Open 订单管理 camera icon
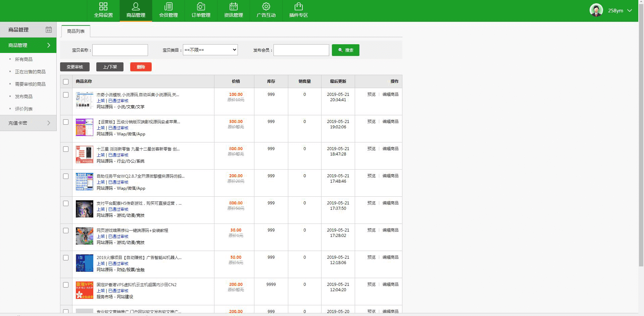This screenshot has width=644, height=316. (201, 7)
